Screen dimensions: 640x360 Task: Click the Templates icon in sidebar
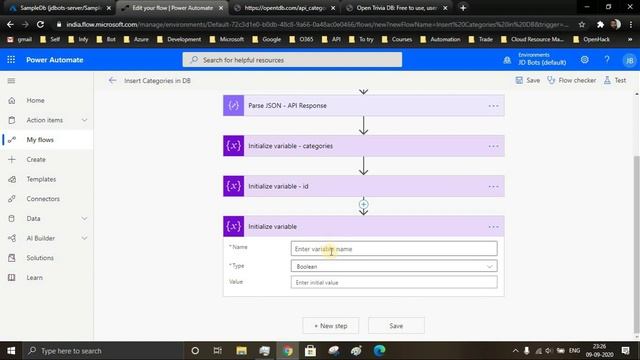[x=12, y=179]
